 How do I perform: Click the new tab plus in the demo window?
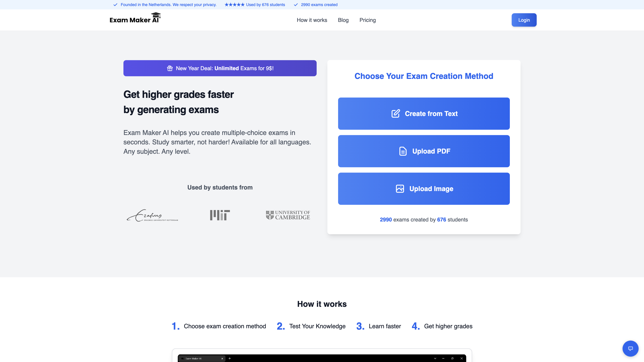[229, 358]
